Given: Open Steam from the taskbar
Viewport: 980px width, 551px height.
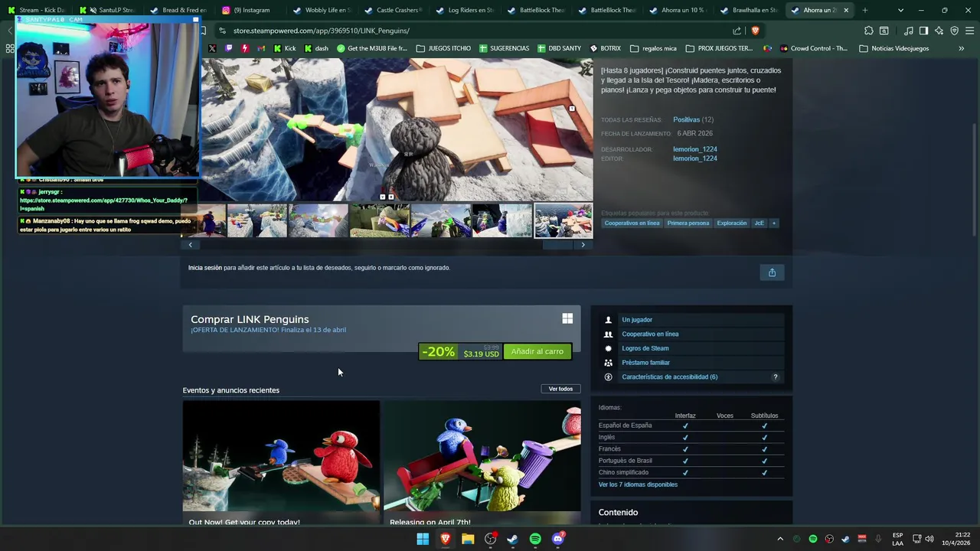Looking at the screenshot, I should [512, 539].
